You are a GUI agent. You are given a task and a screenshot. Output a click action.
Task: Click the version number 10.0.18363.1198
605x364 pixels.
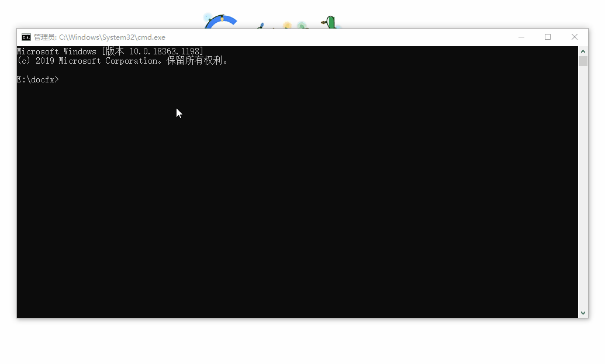pyautogui.click(x=165, y=52)
